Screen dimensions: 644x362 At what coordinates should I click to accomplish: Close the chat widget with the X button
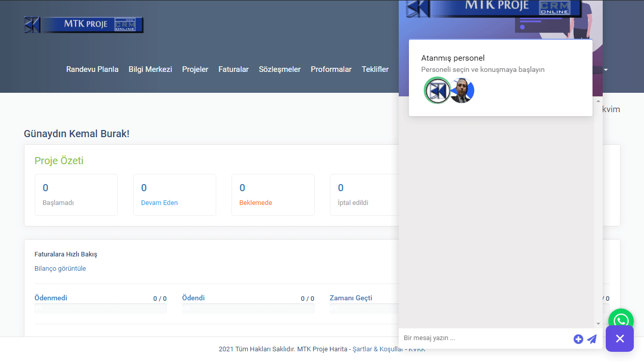click(x=620, y=339)
